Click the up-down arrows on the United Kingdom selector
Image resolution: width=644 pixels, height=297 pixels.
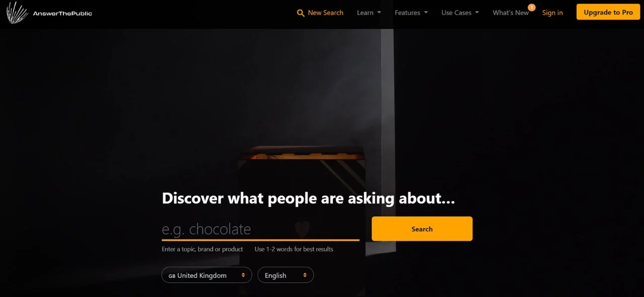(243, 275)
